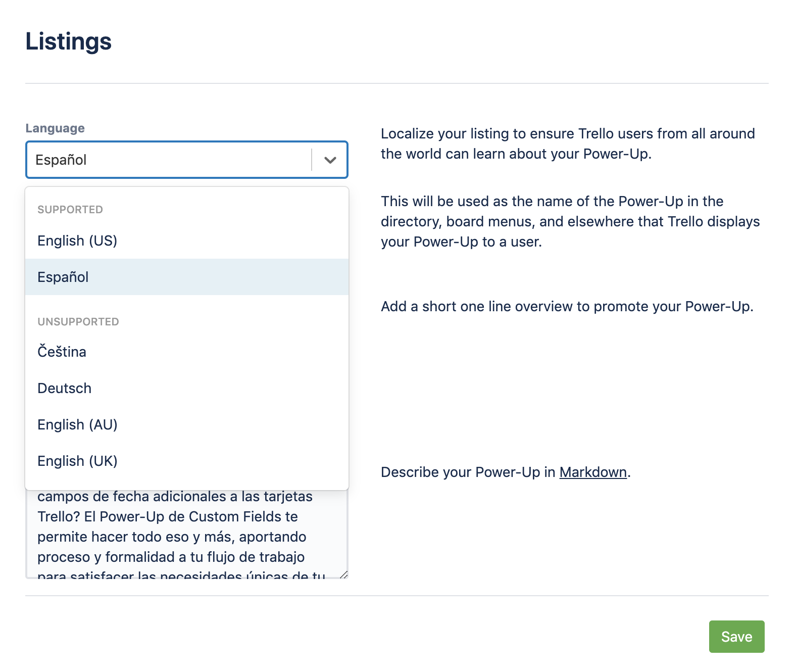Click the 'This will be used as the name' text
This screenshot has height=672, width=795.
pyautogui.click(x=570, y=221)
